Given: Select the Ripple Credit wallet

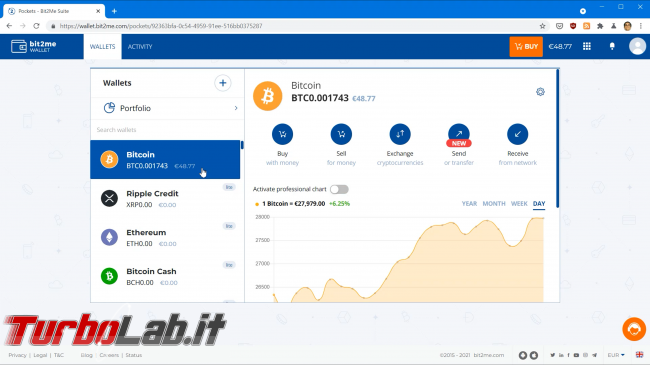Looking at the screenshot, I should (x=165, y=199).
